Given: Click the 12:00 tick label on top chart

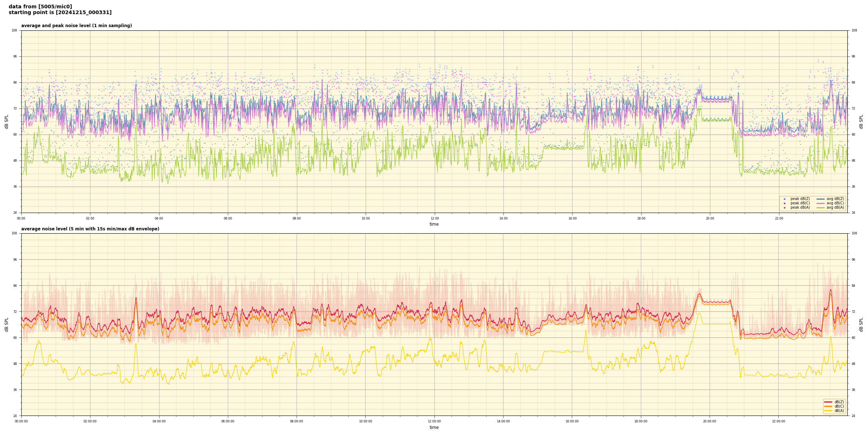Looking at the screenshot, I should [434, 218].
